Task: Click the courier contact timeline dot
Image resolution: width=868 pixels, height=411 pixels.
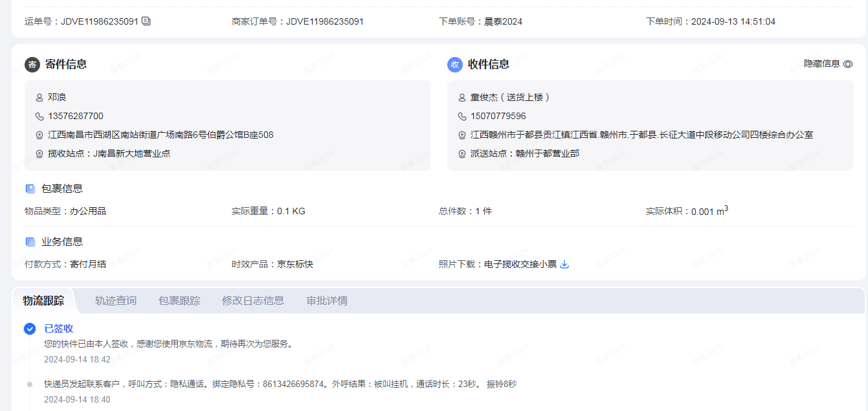Action: tap(30, 384)
